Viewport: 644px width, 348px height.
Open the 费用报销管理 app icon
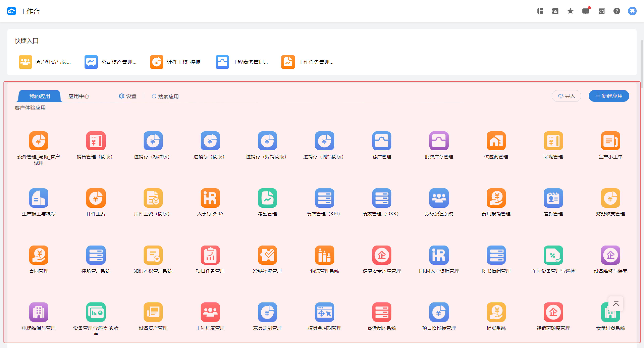496,198
